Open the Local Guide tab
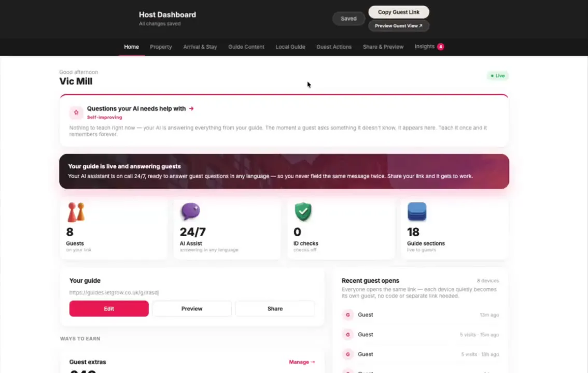 click(290, 47)
